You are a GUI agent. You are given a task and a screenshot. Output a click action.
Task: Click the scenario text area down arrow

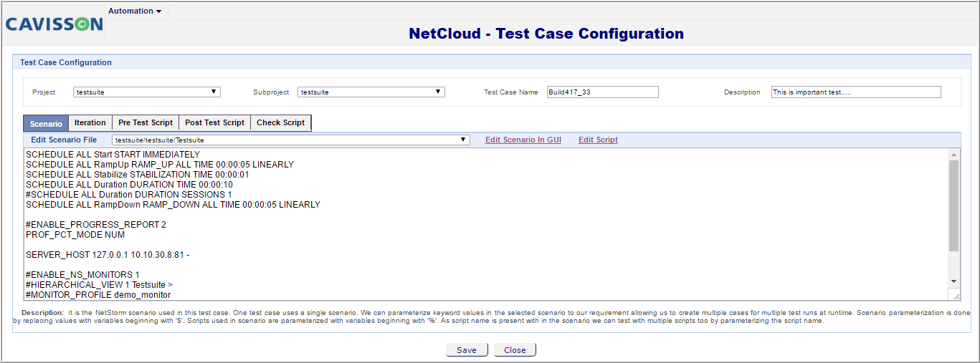coord(953,282)
